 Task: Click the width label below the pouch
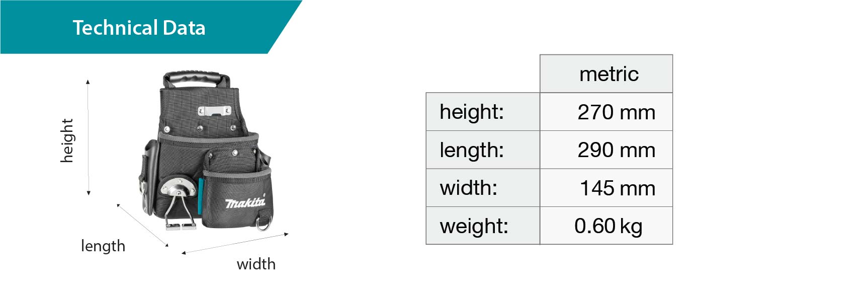256,264
